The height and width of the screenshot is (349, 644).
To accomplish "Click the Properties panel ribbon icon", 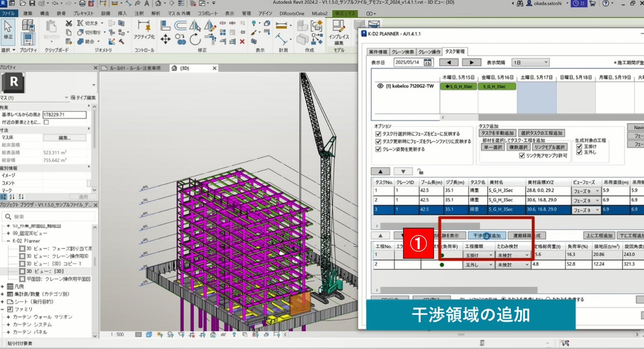I will (x=28, y=39).
